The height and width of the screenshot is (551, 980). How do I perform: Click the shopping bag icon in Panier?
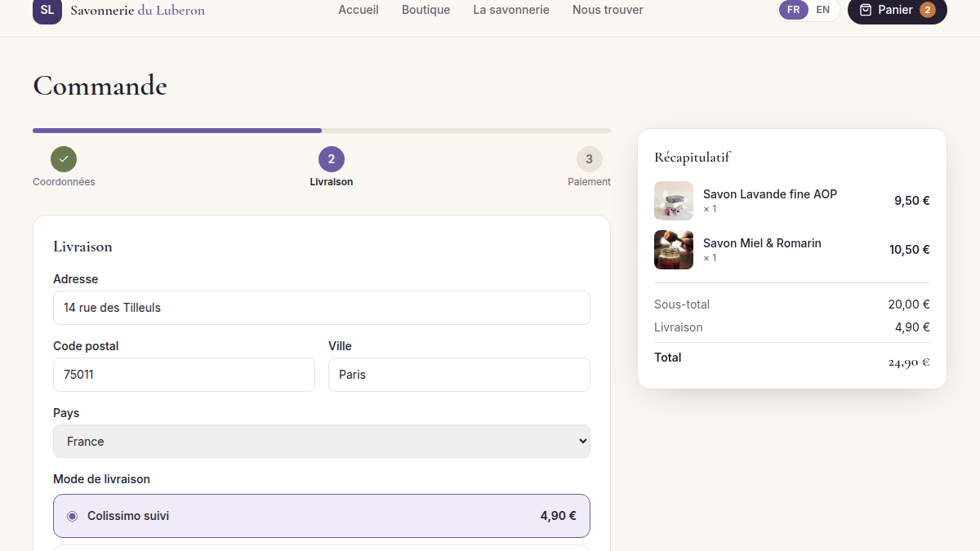tap(866, 10)
